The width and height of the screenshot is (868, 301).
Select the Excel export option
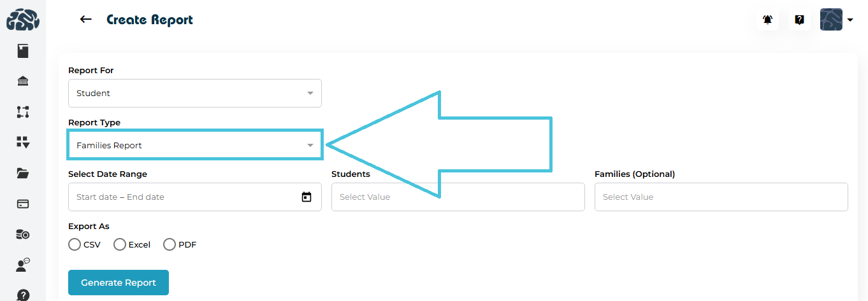click(120, 244)
